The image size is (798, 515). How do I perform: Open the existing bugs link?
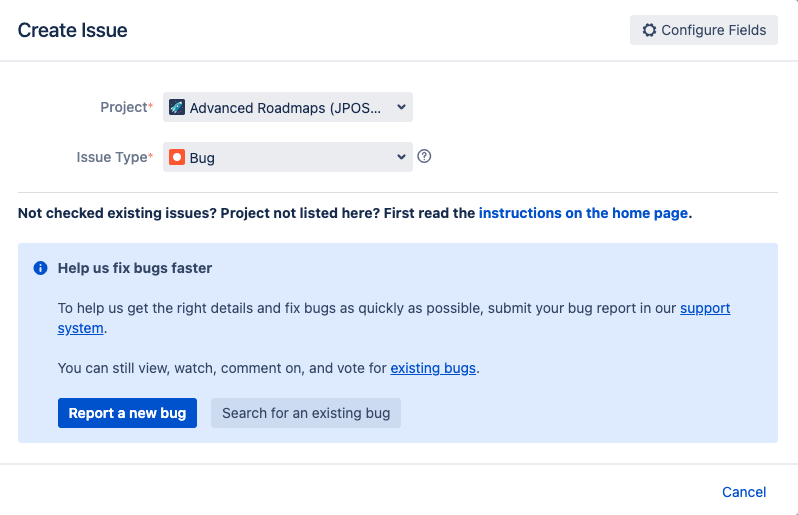point(433,368)
